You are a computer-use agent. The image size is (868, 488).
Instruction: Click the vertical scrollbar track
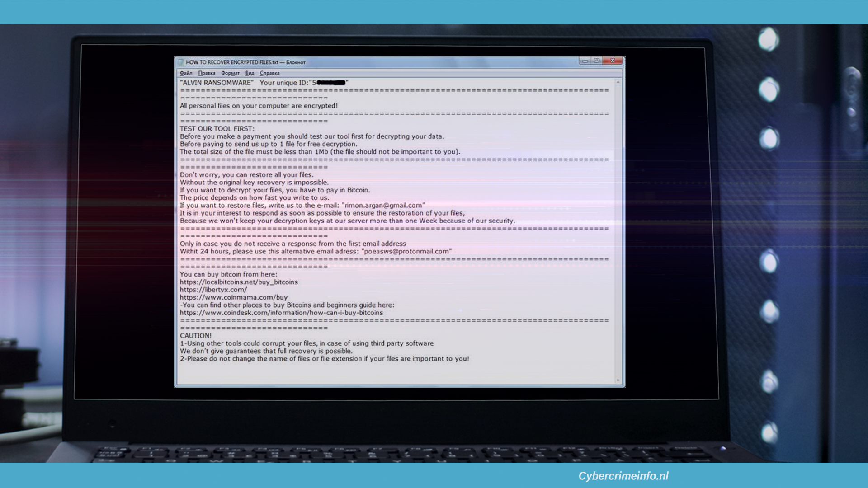point(618,231)
